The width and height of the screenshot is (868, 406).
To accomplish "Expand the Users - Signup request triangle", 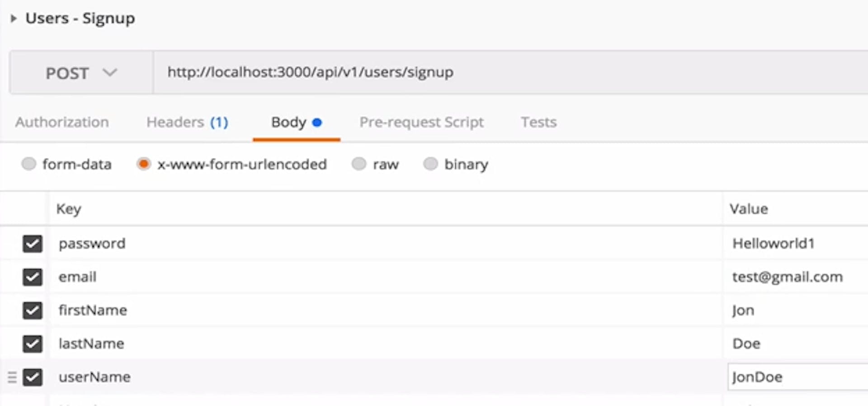I will pyautogui.click(x=14, y=19).
